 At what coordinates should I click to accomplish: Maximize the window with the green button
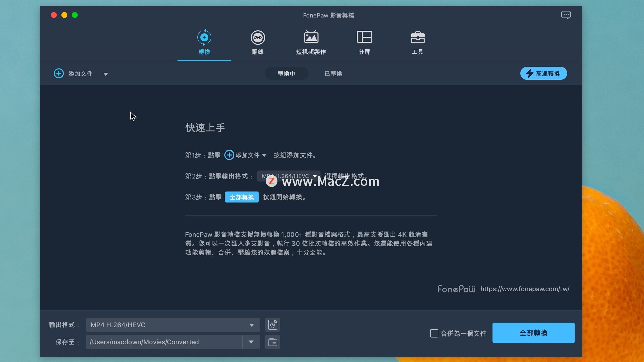pyautogui.click(x=75, y=15)
